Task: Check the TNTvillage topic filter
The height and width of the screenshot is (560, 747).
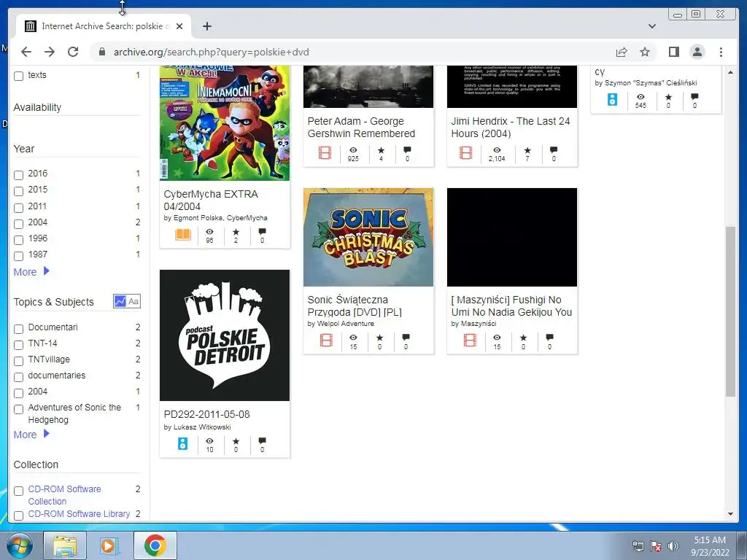Action: pyautogui.click(x=18, y=361)
